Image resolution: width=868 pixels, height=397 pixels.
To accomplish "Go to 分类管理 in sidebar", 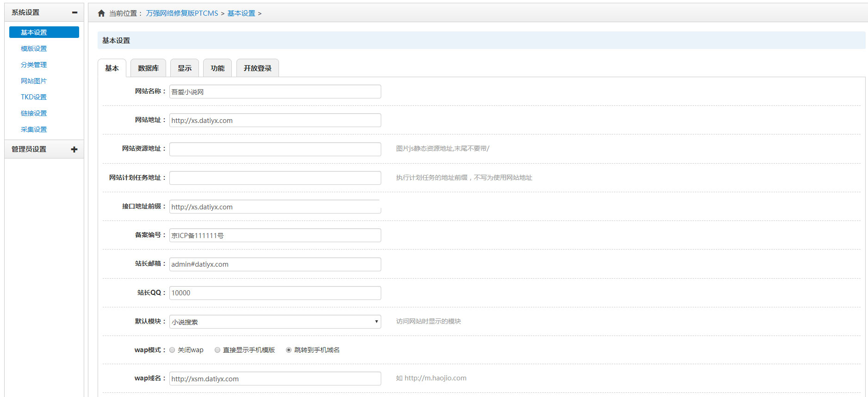I will 34,65.
